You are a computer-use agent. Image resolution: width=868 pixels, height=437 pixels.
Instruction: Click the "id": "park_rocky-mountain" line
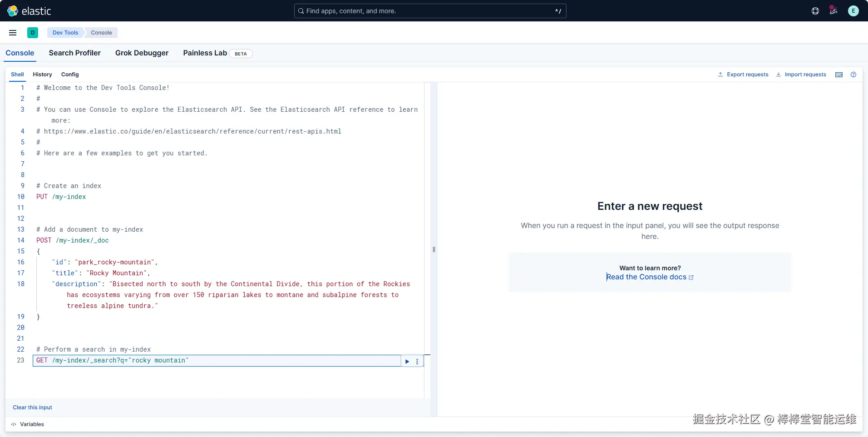pyautogui.click(x=105, y=262)
